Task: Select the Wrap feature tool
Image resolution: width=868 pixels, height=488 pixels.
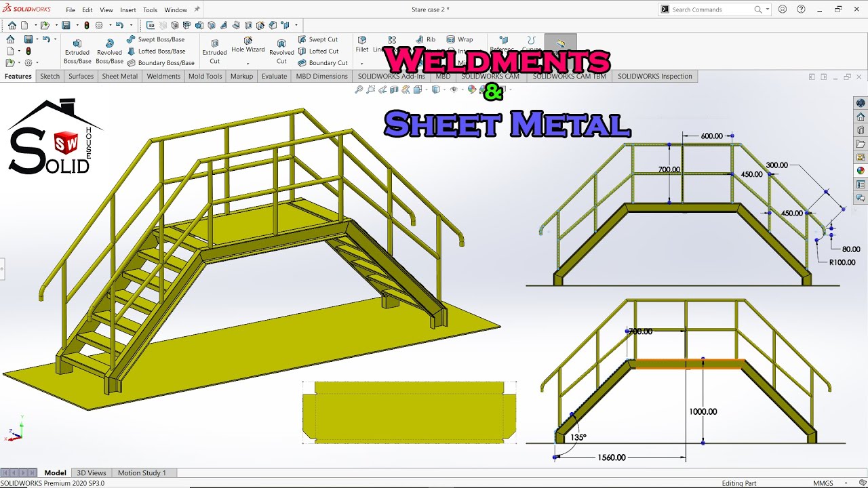Action: pos(460,39)
